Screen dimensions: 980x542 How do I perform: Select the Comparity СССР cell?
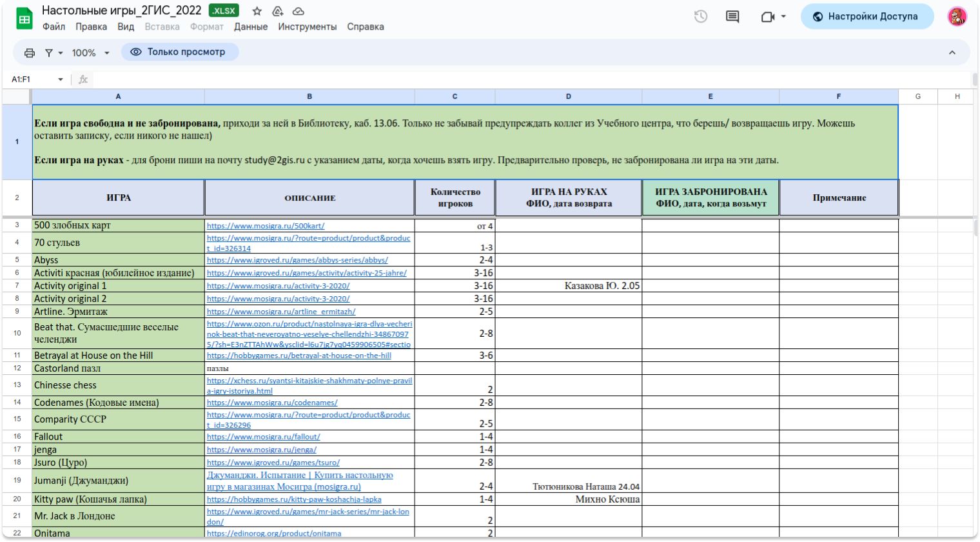(119, 419)
